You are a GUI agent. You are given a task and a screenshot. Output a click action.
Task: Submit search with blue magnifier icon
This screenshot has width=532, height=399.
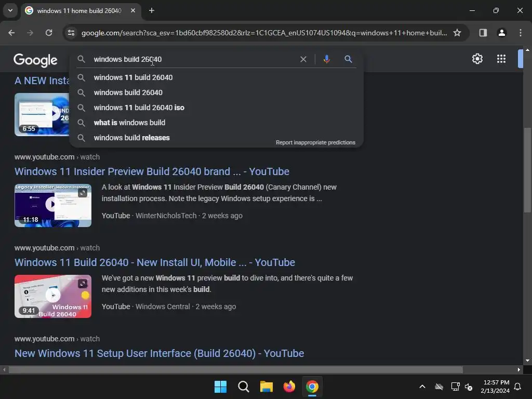348,59
